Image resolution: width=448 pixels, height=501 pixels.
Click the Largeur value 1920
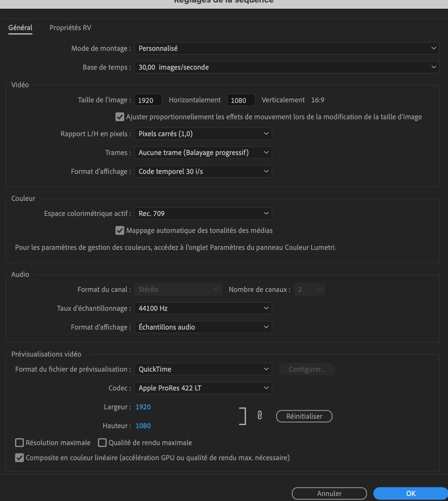pos(143,407)
